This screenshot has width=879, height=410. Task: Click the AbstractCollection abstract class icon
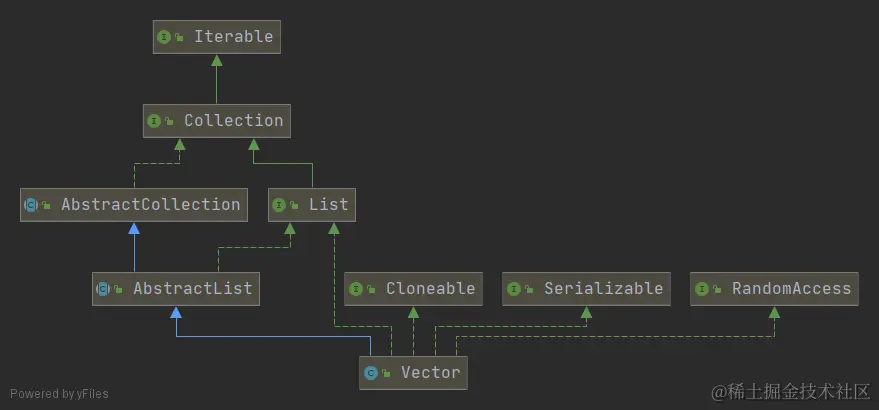(31, 205)
